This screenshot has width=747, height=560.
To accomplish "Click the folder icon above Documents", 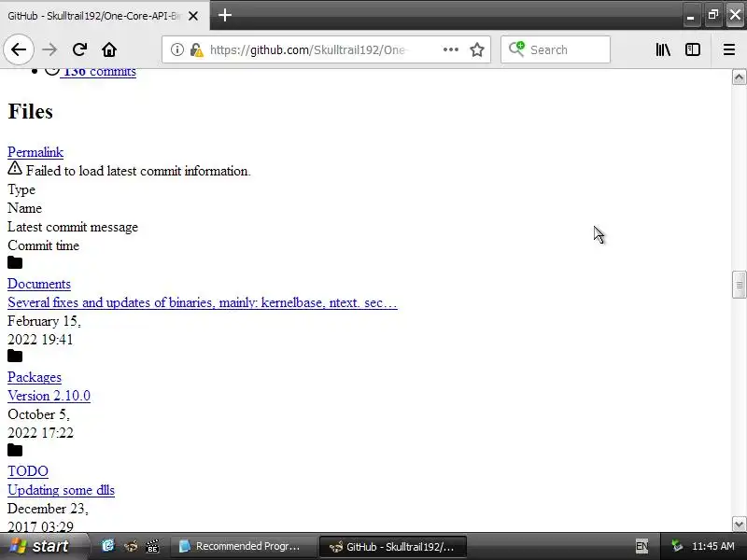I will tap(15, 262).
